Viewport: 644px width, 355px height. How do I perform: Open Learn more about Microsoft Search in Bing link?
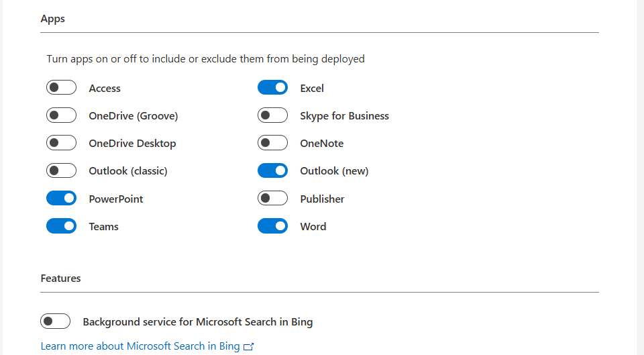click(140, 346)
